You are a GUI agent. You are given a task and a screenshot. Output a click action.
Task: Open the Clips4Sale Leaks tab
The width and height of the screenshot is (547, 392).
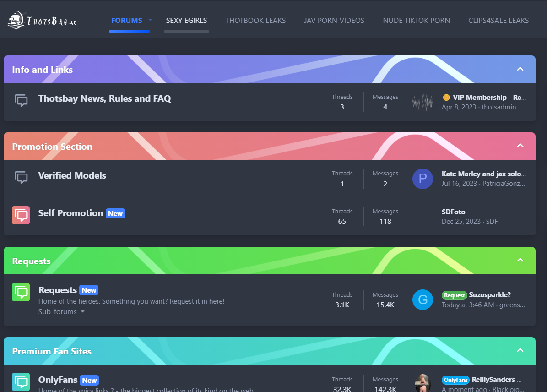click(x=498, y=20)
